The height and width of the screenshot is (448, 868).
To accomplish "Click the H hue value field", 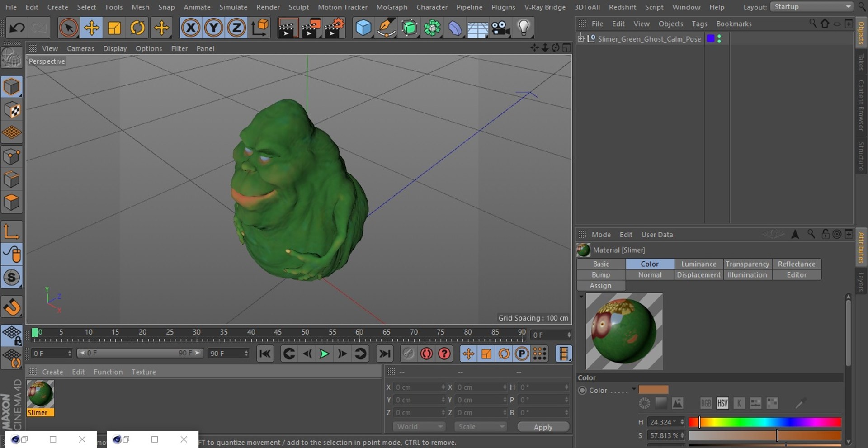I will pos(666,422).
